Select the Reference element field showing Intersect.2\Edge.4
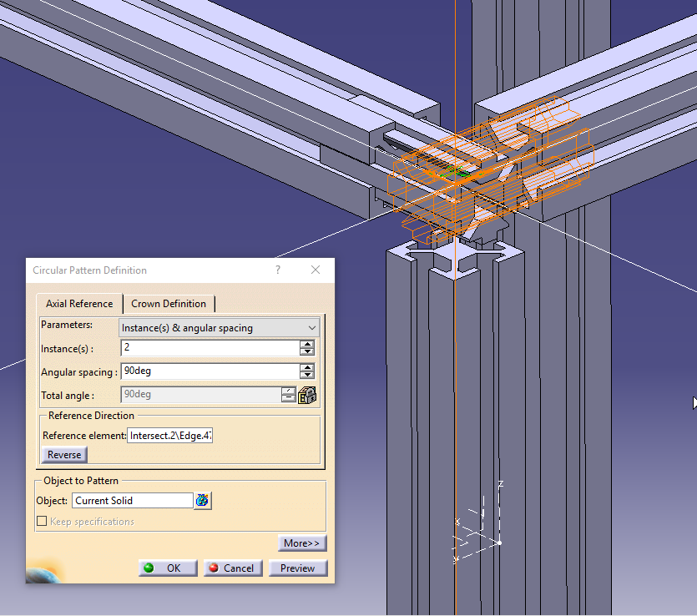 [x=169, y=435]
